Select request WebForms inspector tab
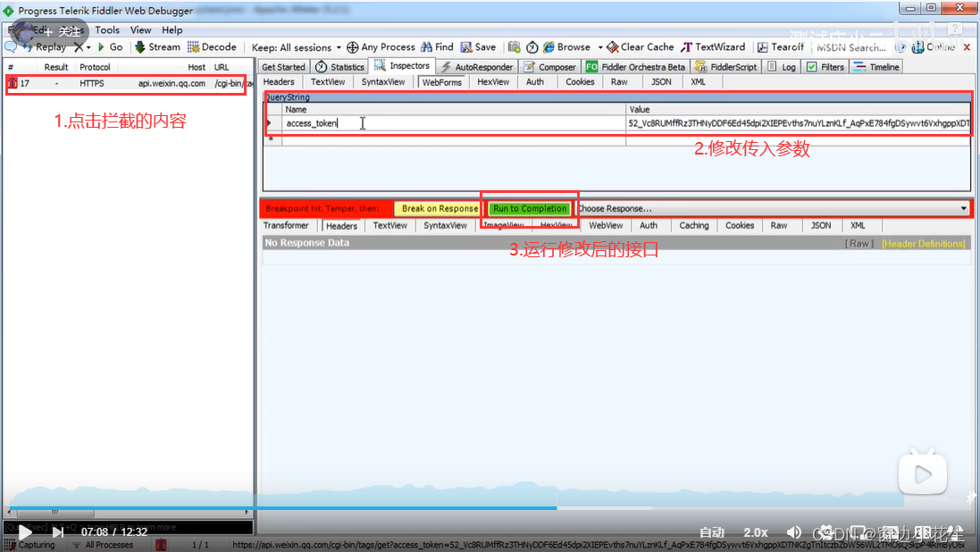Screen dimensions: 980x552 click(x=441, y=82)
